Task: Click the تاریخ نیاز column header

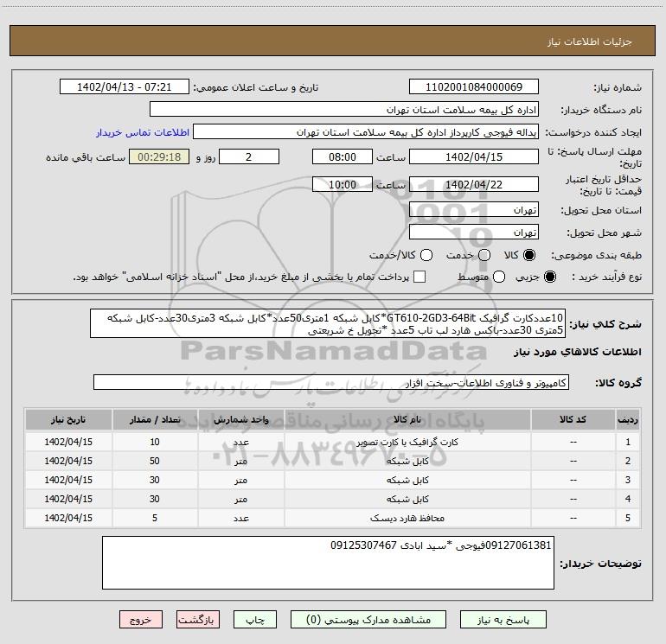Action: click(x=68, y=419)
